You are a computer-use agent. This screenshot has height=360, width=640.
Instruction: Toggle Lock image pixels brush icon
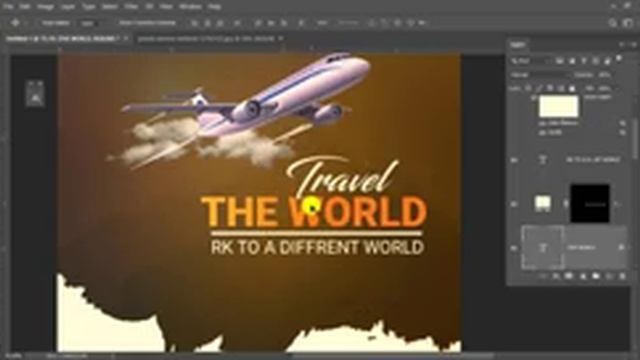click(539, 88)
